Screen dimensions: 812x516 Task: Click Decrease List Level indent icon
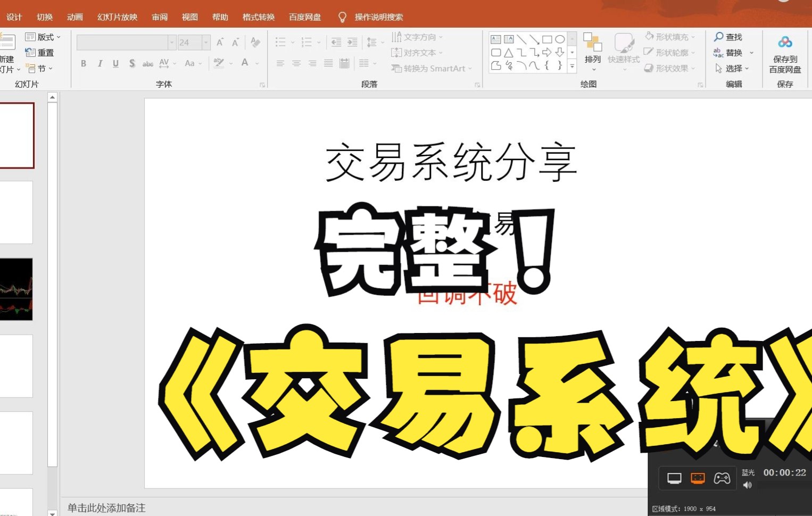[336, 42]
